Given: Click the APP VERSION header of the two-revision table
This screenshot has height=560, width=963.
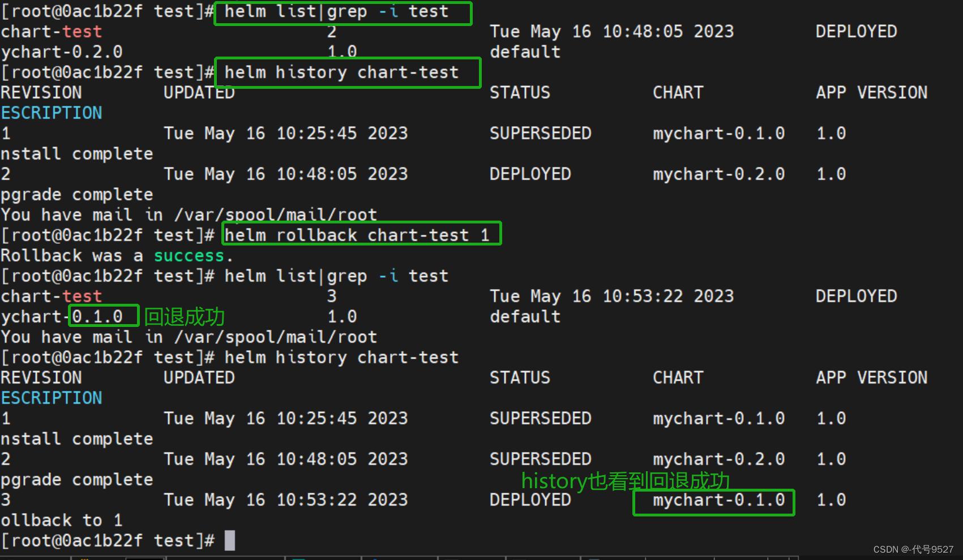Looking at the screenshot, I should [872, 93].
